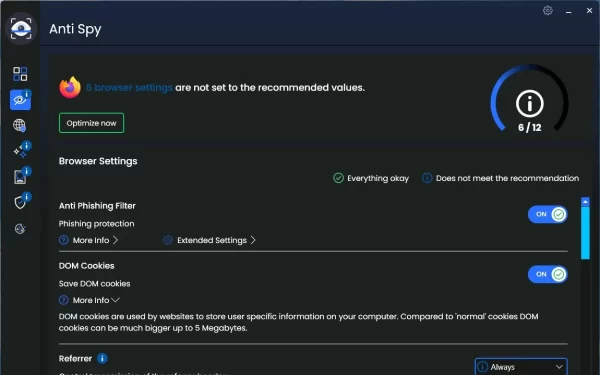
Task: Click the Does not meet recommendation info icon
Action: pos(427,178)
